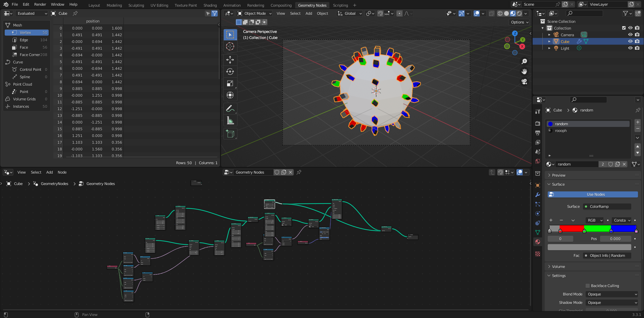Toggle camera view icon in viewport

click(x=524, y=82)
